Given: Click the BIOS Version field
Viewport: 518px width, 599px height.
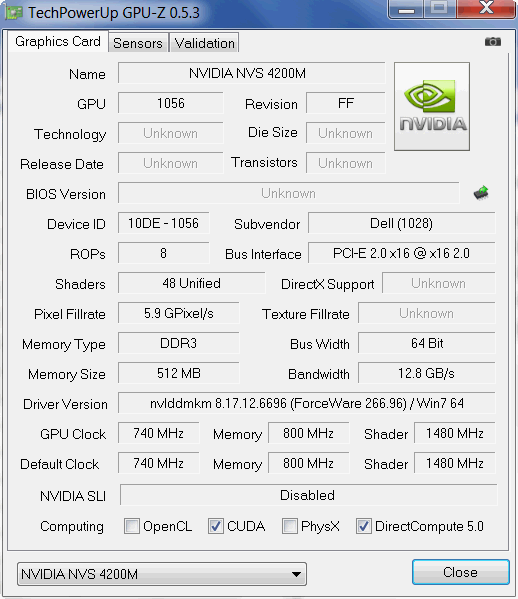Looking at the screenshot, I should click(x=288, y=193).
